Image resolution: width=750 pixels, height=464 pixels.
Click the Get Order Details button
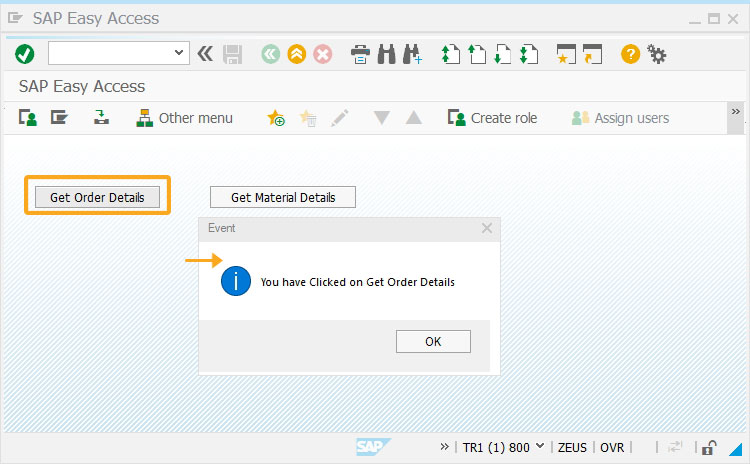(x=97, y=197)
